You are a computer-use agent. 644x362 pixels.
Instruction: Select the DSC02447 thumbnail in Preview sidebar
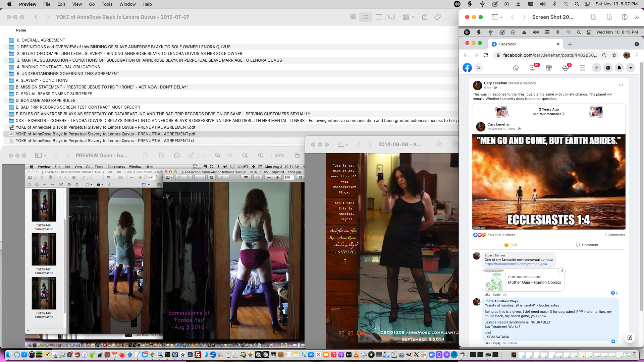(44, 249)
